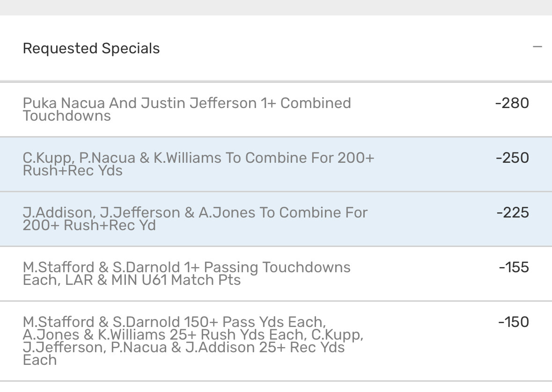Tap the -225 odds value
Image resolution: width=552 pixels, height=392 pixels.
(513, 212)
